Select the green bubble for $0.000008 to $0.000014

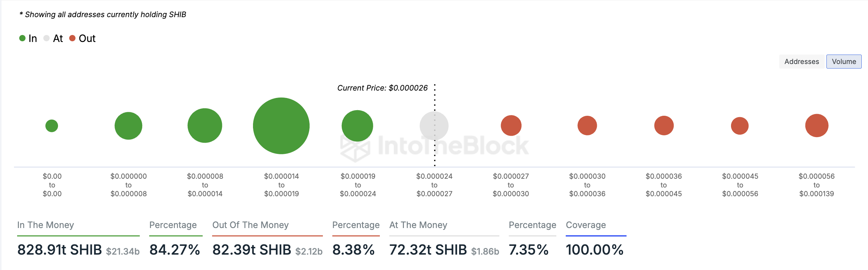(x=205, y=126)
